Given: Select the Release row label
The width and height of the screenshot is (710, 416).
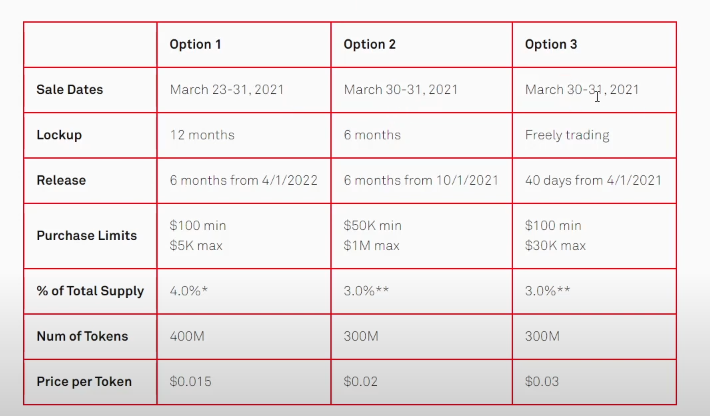Looking at the screenshot, I should pyautogui.click(x=61, y=180).
